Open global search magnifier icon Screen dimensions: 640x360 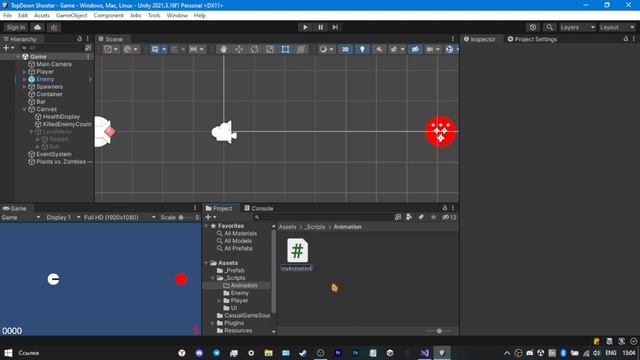[x=549, y=27]
